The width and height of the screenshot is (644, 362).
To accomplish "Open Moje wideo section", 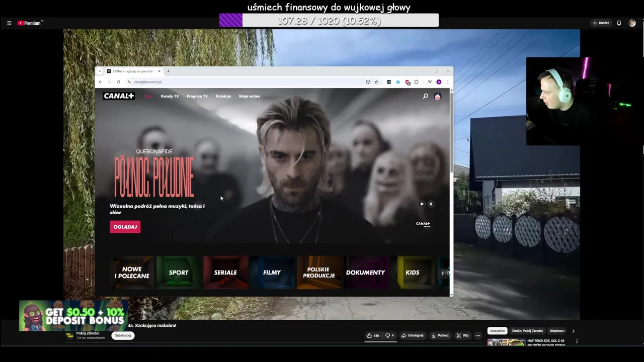I will click(250, 96).
